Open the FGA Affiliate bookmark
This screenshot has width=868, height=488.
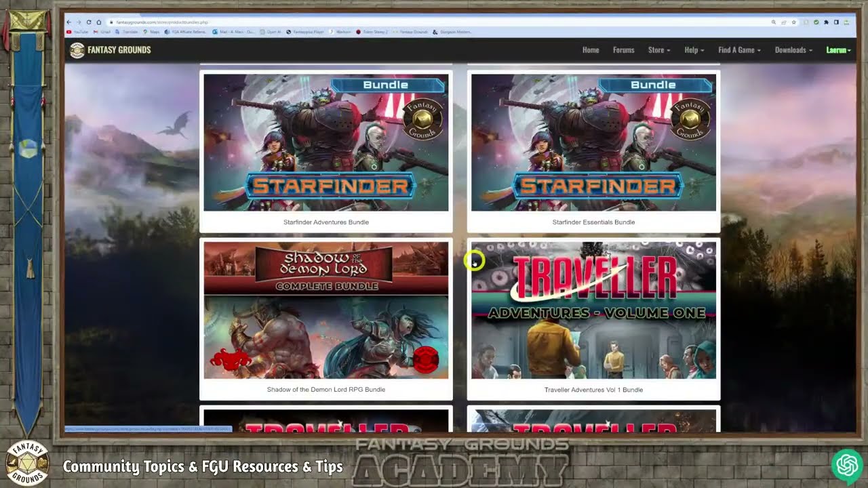(186, 32)
